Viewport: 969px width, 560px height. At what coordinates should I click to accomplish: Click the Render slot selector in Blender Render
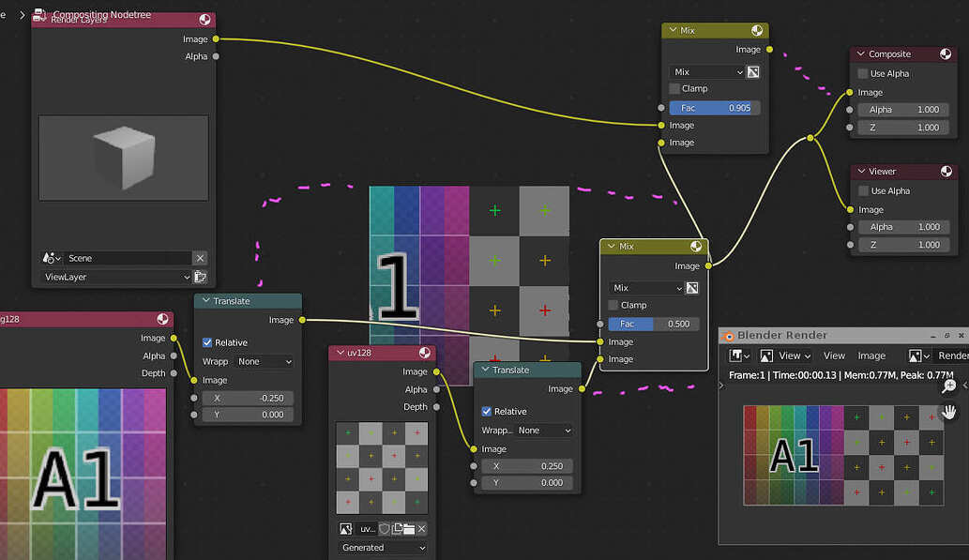tap(952, 356)
